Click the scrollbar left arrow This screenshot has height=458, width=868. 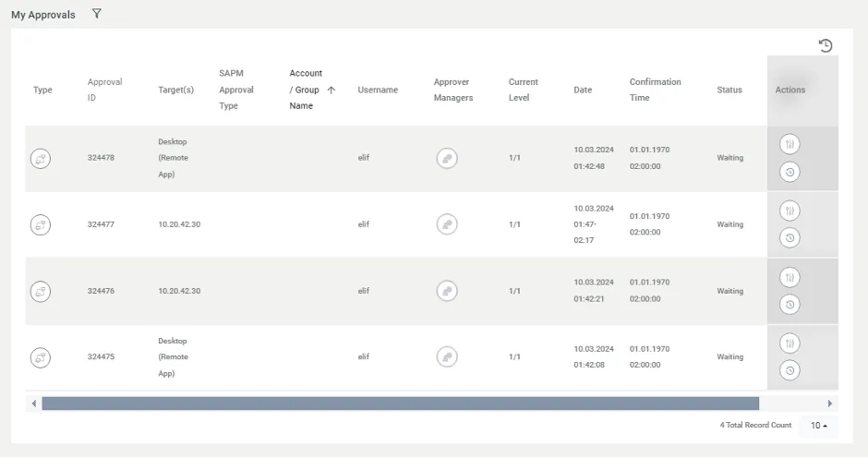pyautogui.click(x=34, y=404)
